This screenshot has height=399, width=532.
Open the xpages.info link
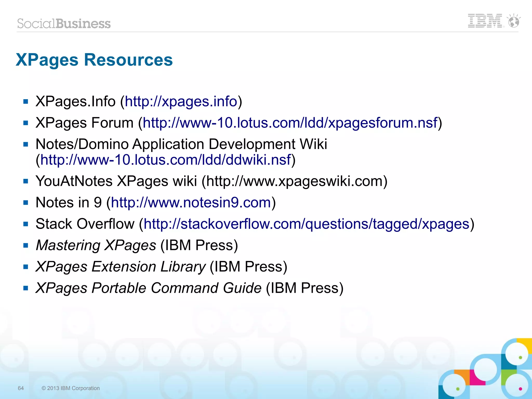[181, 102]
